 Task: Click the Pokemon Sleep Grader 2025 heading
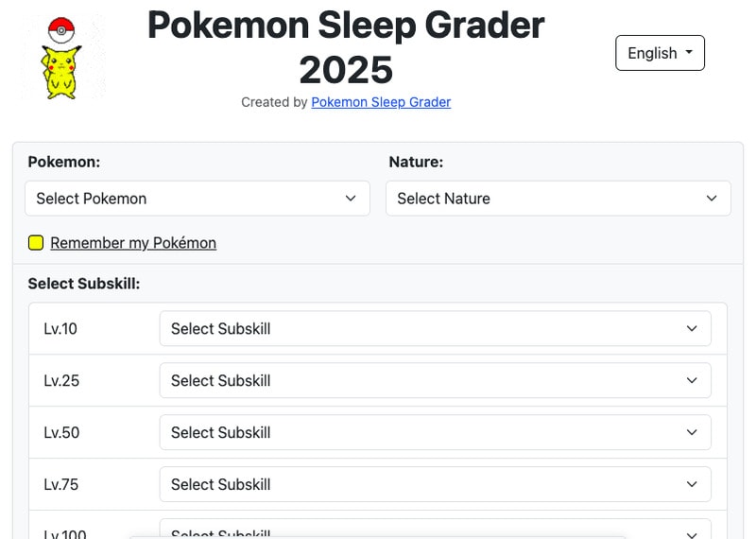[346, 47]
